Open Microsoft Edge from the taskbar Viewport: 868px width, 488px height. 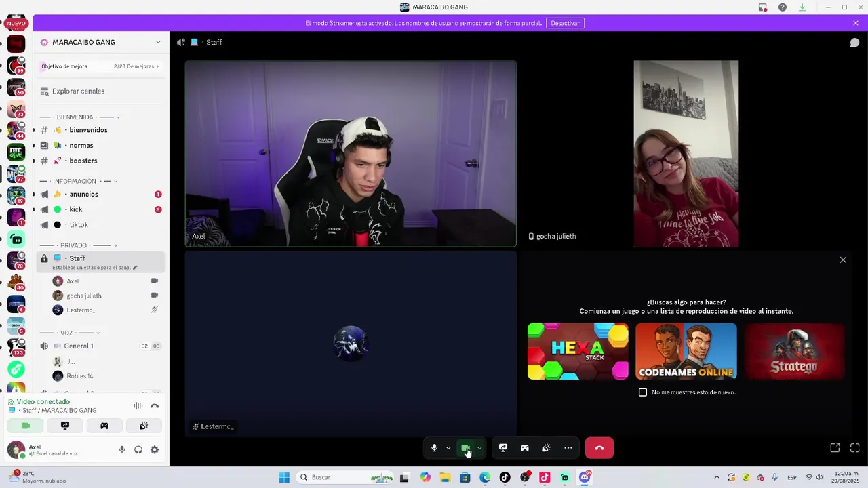pyautogui.click(x=485, y=477)
